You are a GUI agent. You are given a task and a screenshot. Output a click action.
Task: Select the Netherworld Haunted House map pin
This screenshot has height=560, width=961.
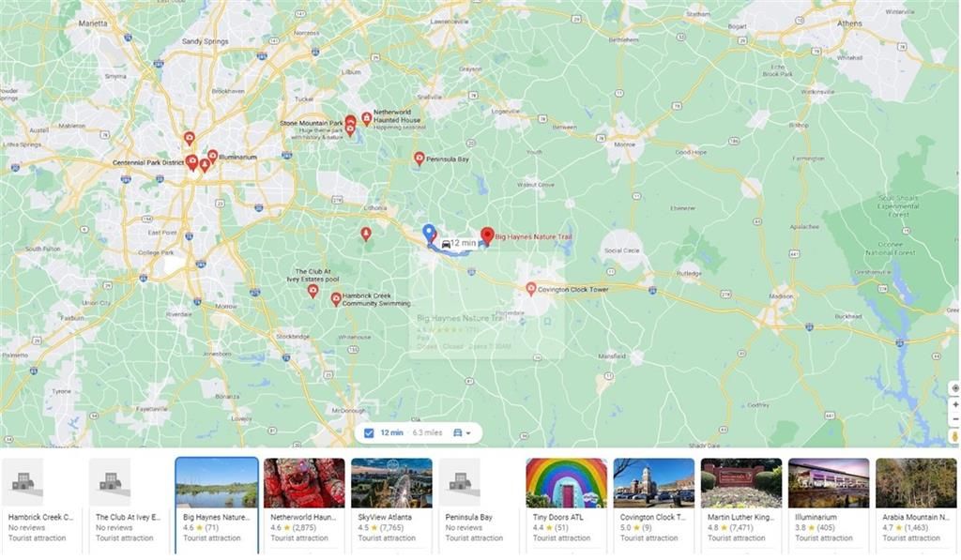pos(367,118)
